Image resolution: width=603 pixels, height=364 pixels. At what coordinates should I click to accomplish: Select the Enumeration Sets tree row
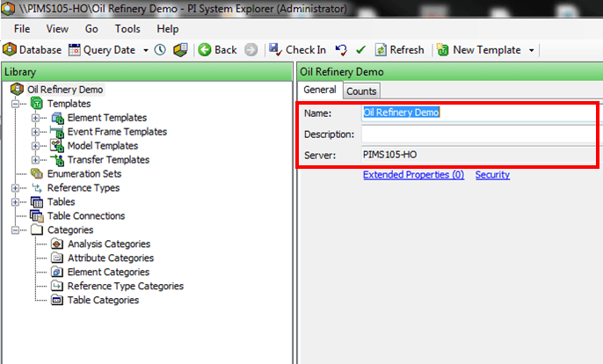point(84,174)
